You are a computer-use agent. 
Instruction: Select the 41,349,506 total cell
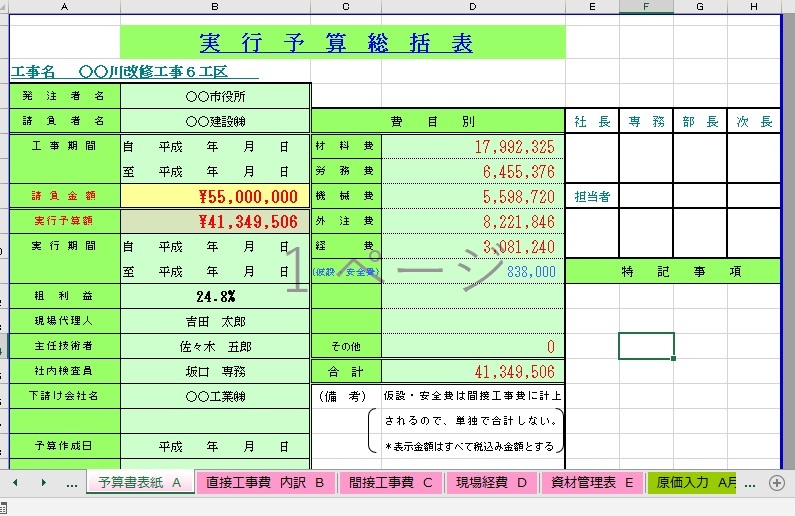(x=473, y=372)
